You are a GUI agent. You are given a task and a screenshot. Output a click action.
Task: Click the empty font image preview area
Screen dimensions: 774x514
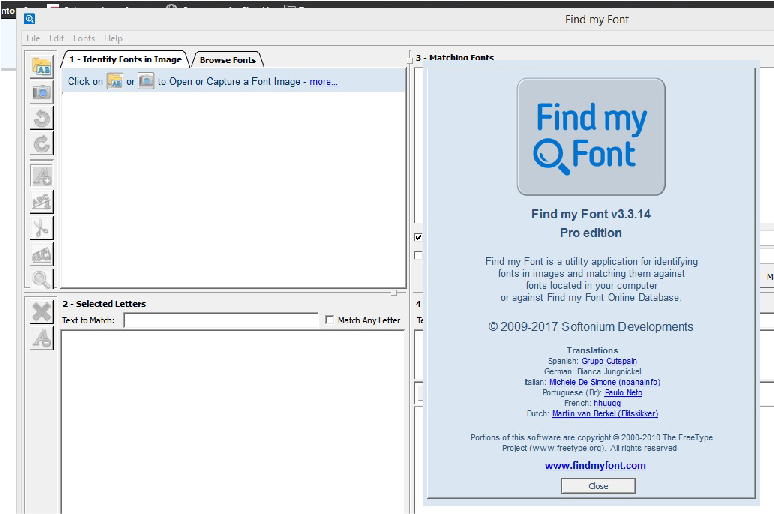pos(233,189)
